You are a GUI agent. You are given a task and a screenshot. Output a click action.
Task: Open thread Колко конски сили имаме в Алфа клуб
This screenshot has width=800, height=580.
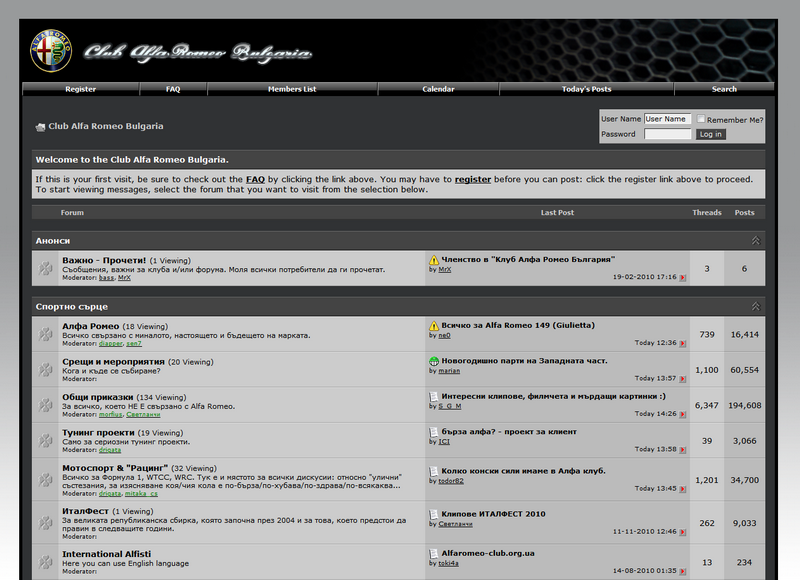tap(523, 471)
